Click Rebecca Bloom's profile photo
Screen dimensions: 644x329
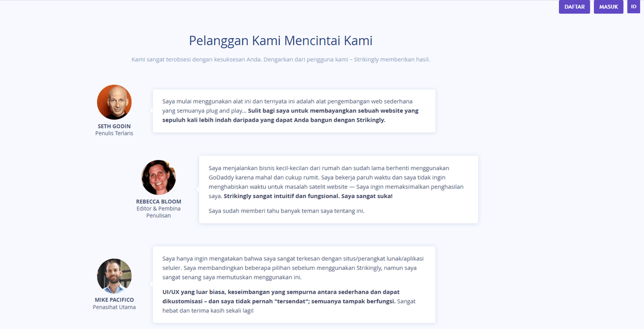pyautogui.click(x=158, y=177)
